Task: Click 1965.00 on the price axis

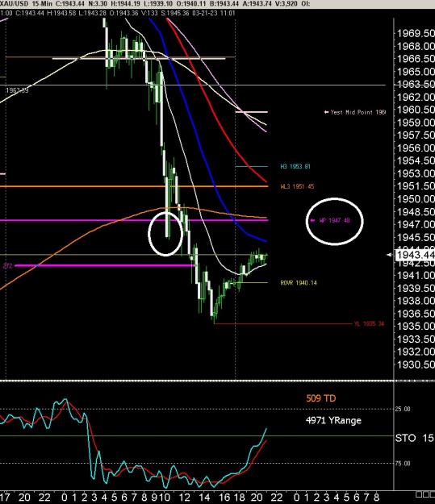Action: point(416,72)
